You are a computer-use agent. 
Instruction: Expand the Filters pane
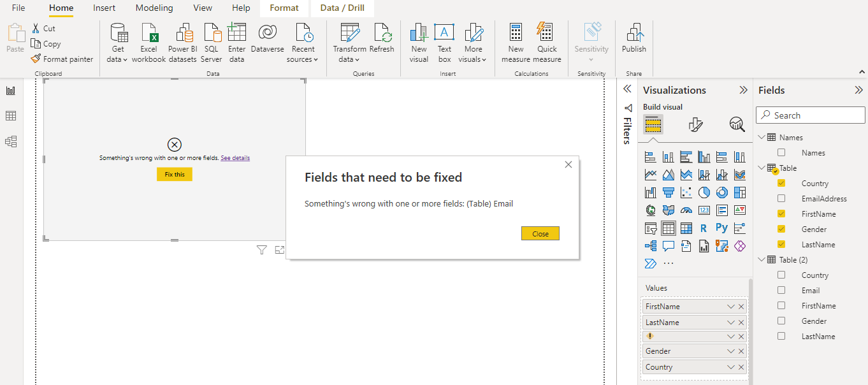coord(627,89)
